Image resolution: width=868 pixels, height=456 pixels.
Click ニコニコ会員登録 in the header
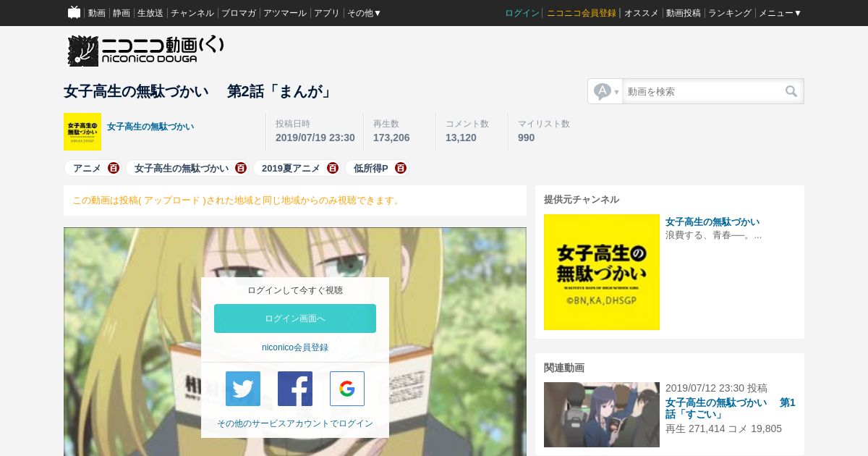[582, 13]
